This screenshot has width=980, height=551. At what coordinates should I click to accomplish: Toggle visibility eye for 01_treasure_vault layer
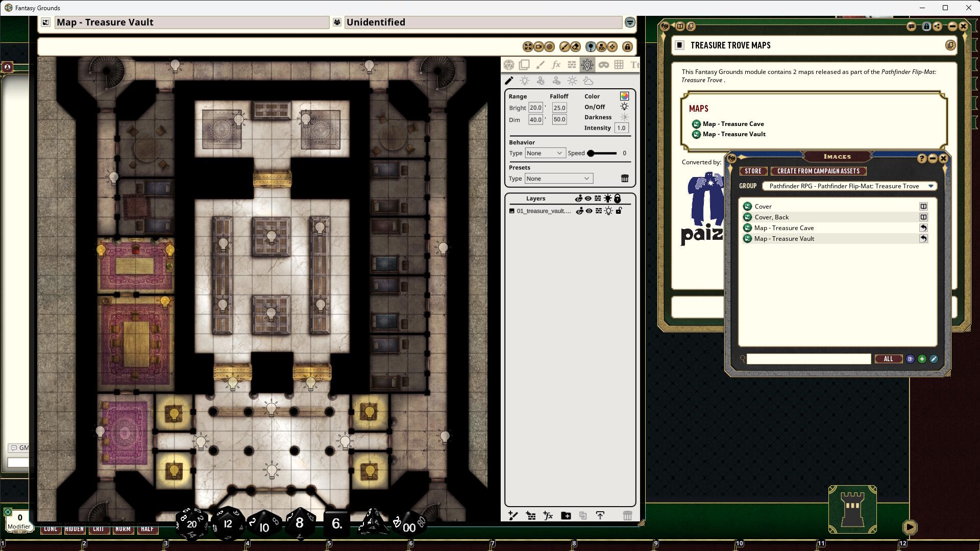589,211
